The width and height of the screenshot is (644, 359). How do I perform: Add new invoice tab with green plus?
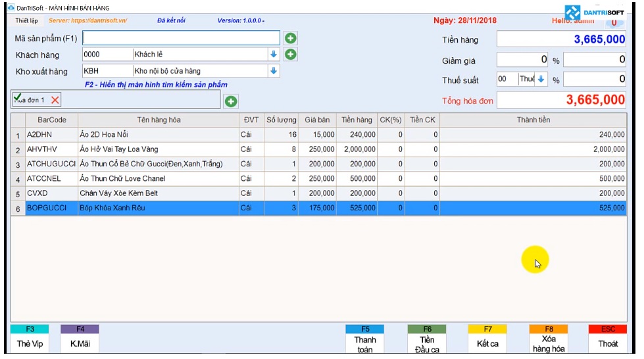pos(231,101)
